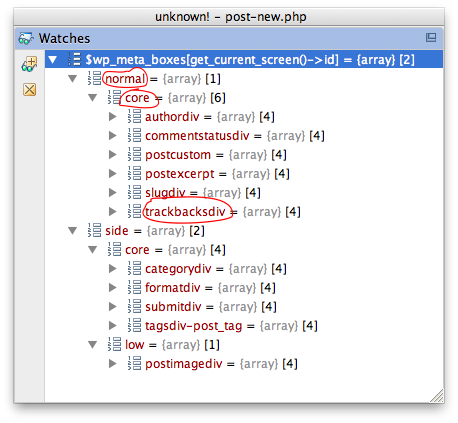458x423 pixels.
Task: Expand the postcustom array
Action: point(113,155)
